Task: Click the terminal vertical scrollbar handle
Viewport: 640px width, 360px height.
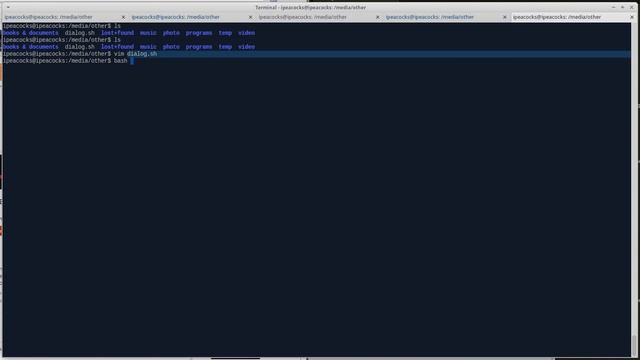Action: coord(634,345)
